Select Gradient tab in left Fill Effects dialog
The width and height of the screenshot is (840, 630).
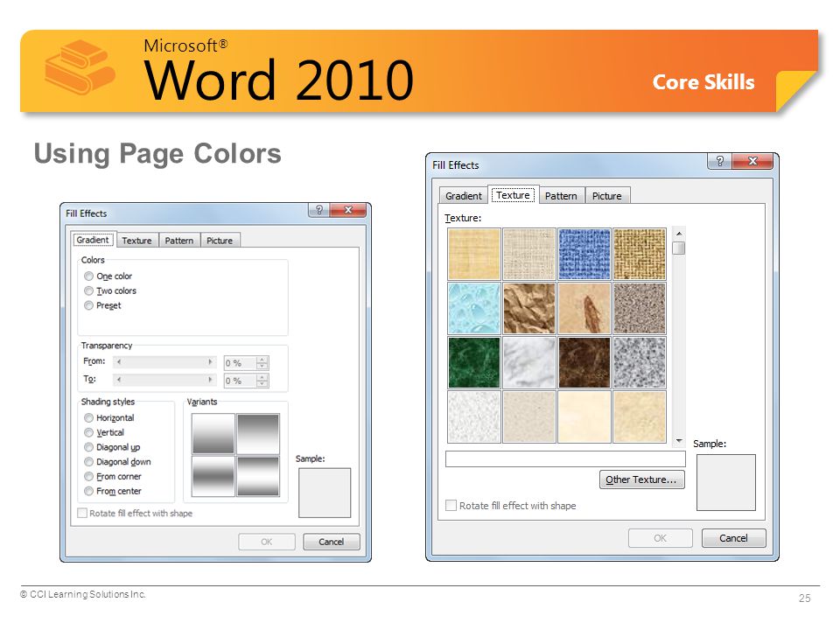point(93,240)
